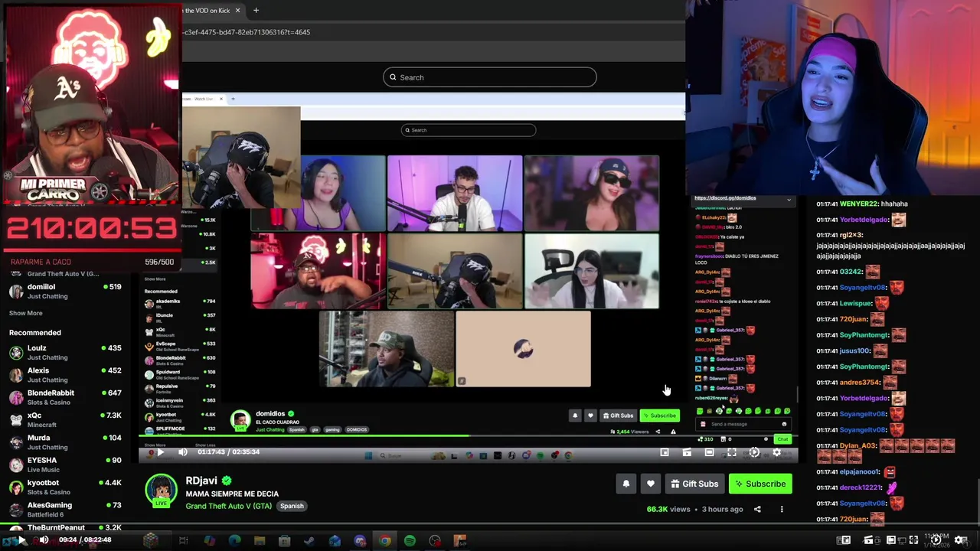The image size is (980, 551).
Task: Click username dereck12221 in chat
Action: [862, 487]
